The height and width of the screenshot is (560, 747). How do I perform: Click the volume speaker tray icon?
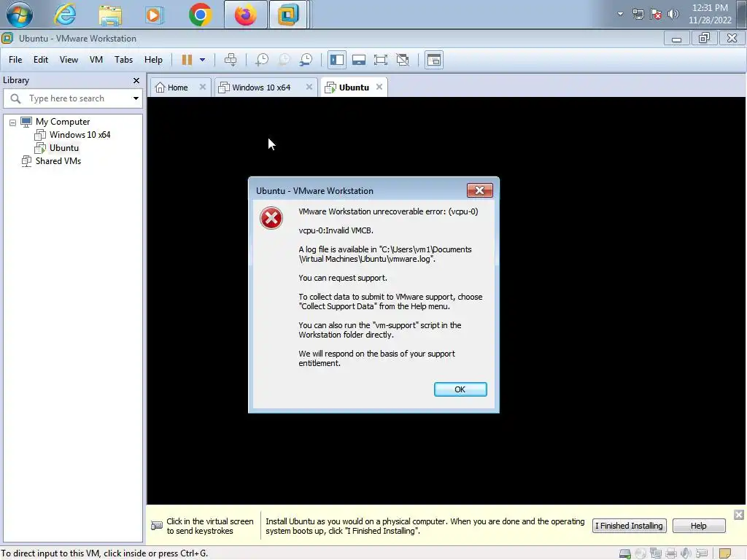point(673,14)
